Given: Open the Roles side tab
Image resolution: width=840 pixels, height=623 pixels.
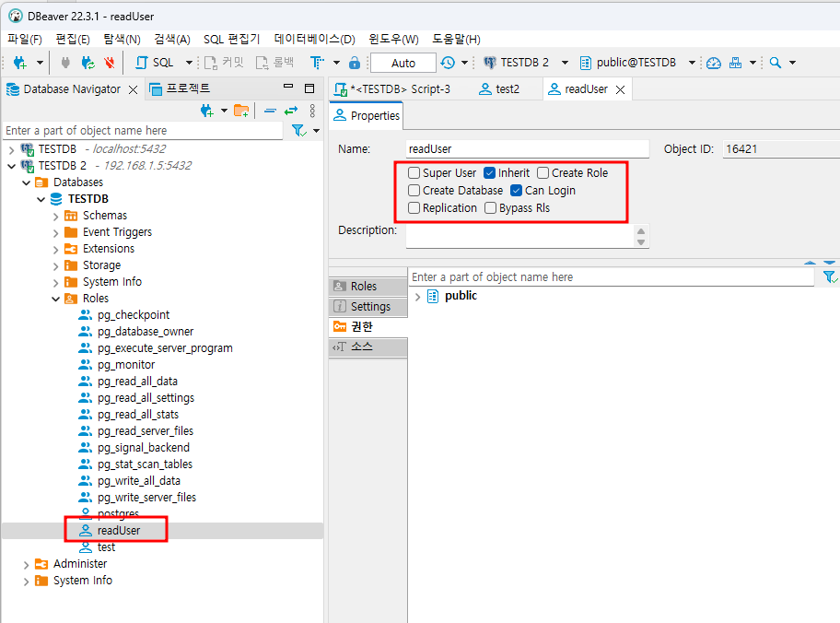Looking at the screenshot, I should [x=368, y=287].
